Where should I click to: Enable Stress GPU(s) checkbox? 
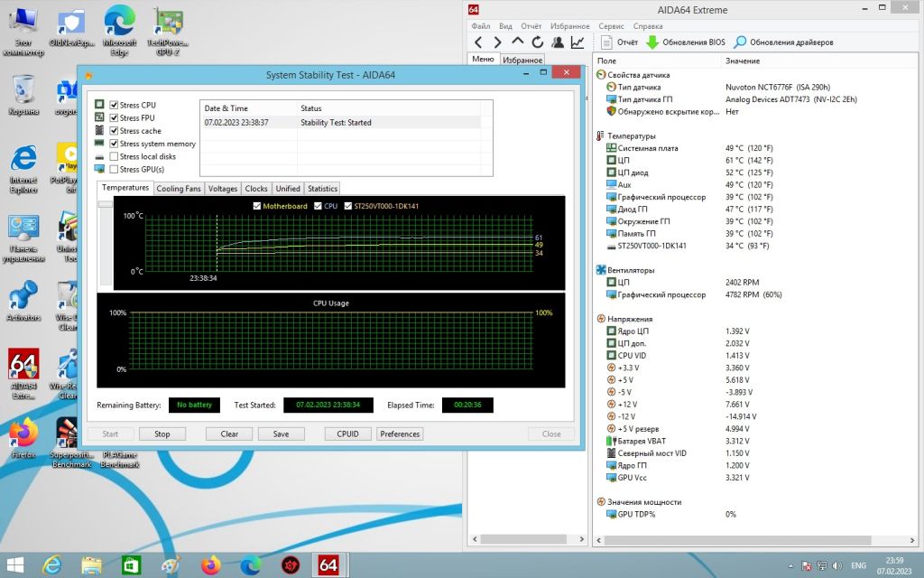[x=114, y=169]
